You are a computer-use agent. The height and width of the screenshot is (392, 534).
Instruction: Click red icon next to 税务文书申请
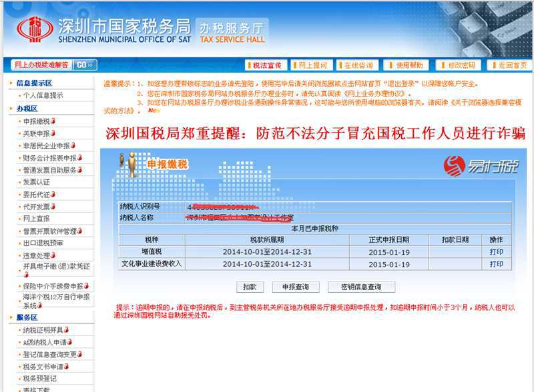[x=66, y=366]
